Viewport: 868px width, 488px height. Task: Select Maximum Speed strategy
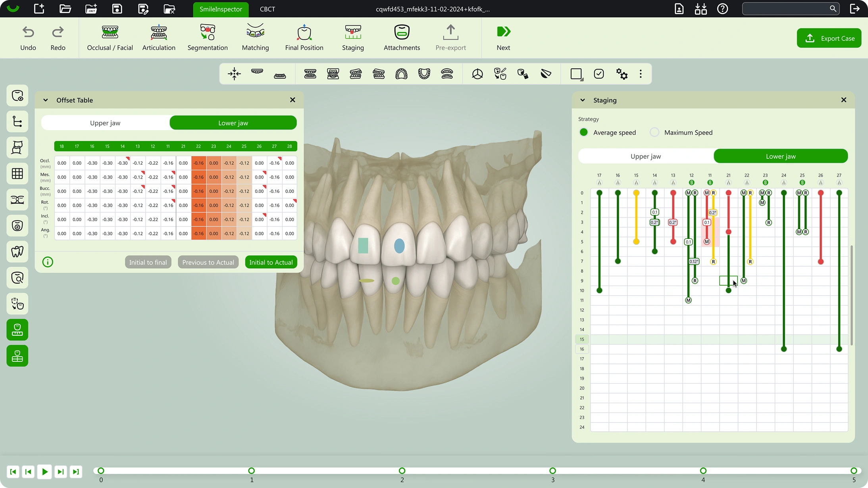(x=654, y=133)
